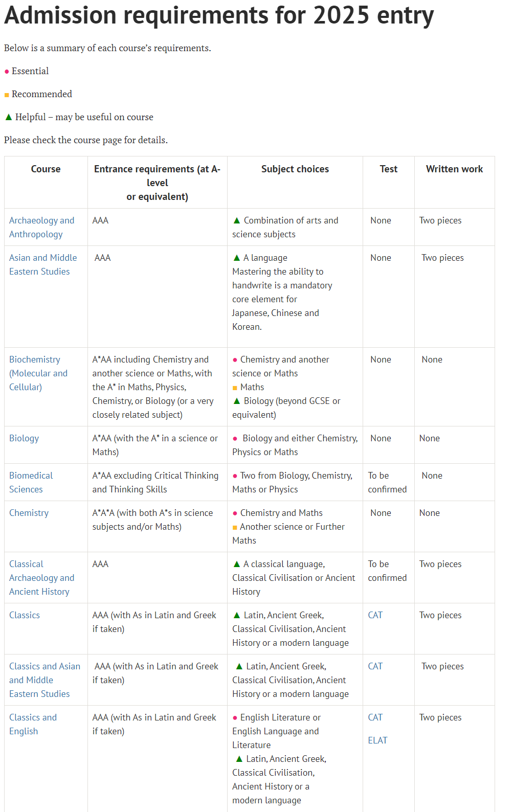Image resolution: width=513 pixels, height=812 pixels.
Task: Click the CAT link for Classics and English
Action: (x=375, y=717)
